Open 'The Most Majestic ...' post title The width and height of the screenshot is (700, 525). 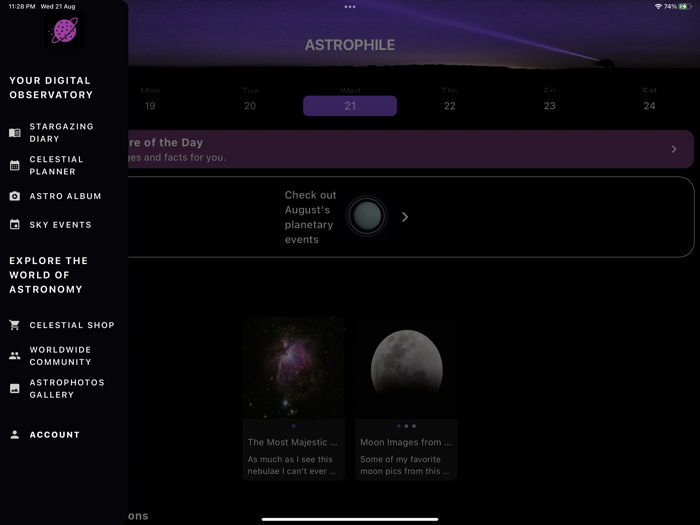292,442
